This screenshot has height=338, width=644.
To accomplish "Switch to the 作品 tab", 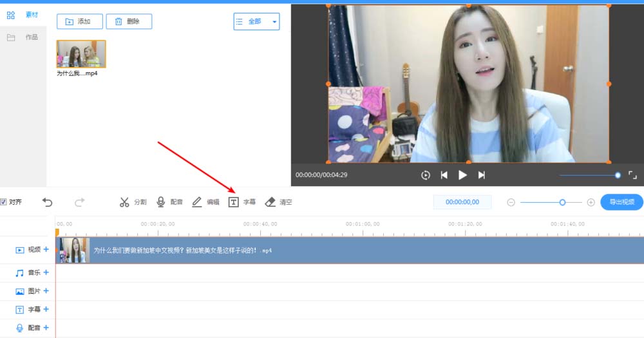I will pyautogui.click(x=23, y=37).
